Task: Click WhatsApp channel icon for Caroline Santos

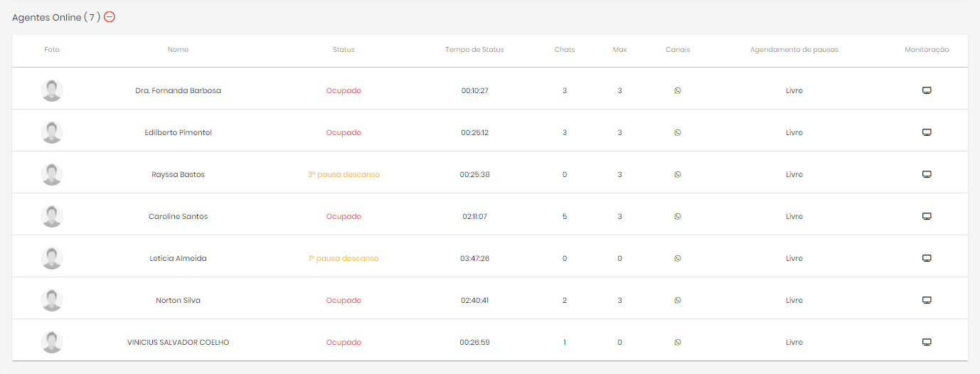Action: coord(678,216)
